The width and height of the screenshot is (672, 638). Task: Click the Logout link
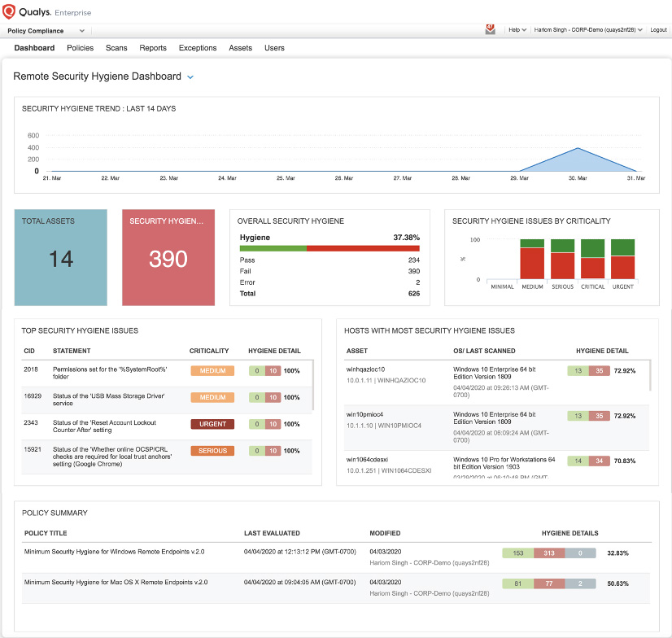[658, 30]
